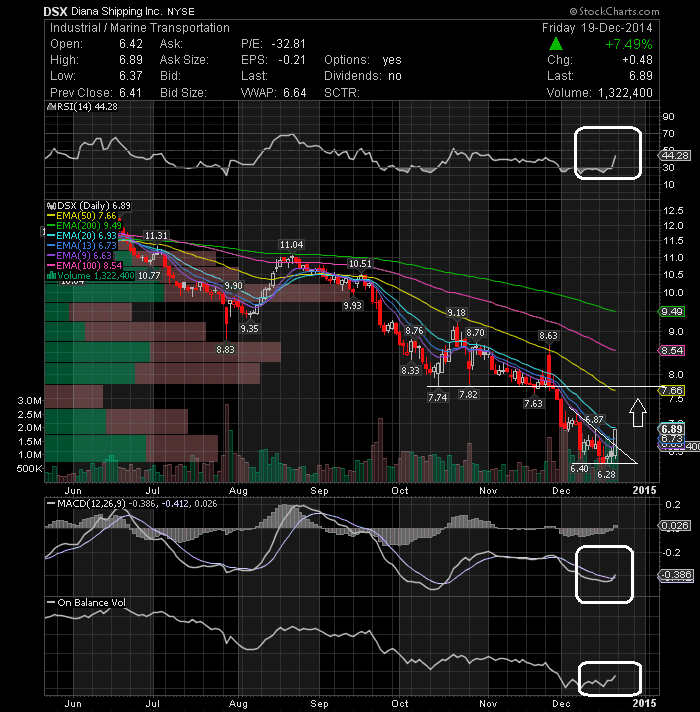Image resolution: width=700 pixels, height=712 pixels.
Task: Click the 8.76 price label
Action: coord(414,331)
